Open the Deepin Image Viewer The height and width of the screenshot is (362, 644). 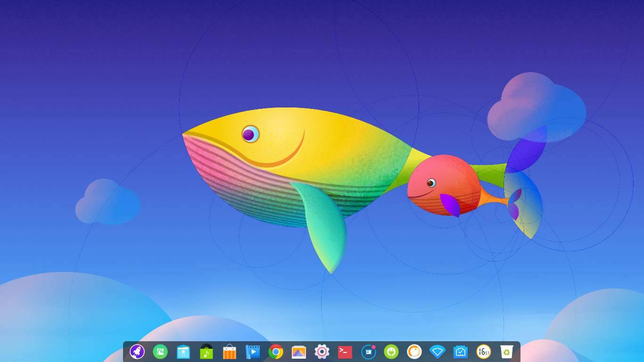(299, 352)
